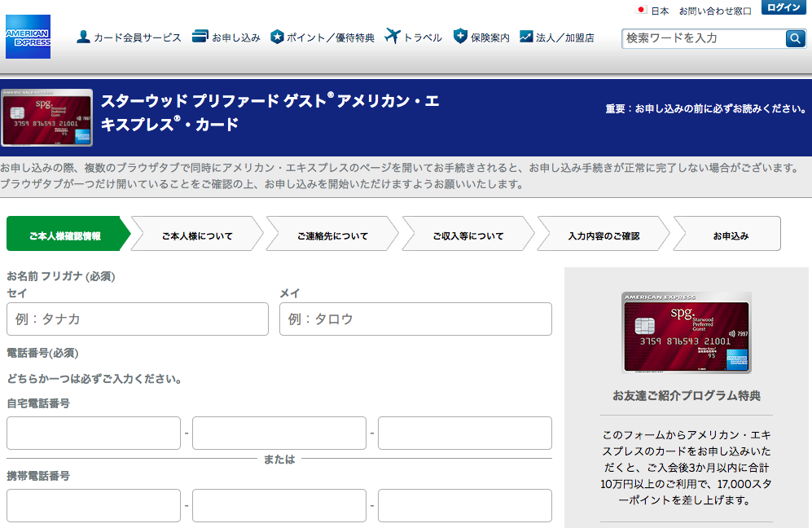
Task: Focus the 検索ワードを入力 search field
Action: (704, 38)
